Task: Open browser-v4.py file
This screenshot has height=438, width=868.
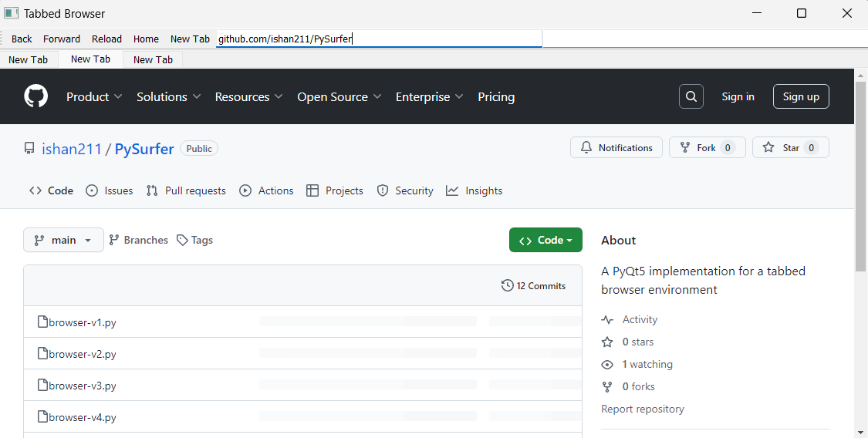Action: click(x=83, y=417)
